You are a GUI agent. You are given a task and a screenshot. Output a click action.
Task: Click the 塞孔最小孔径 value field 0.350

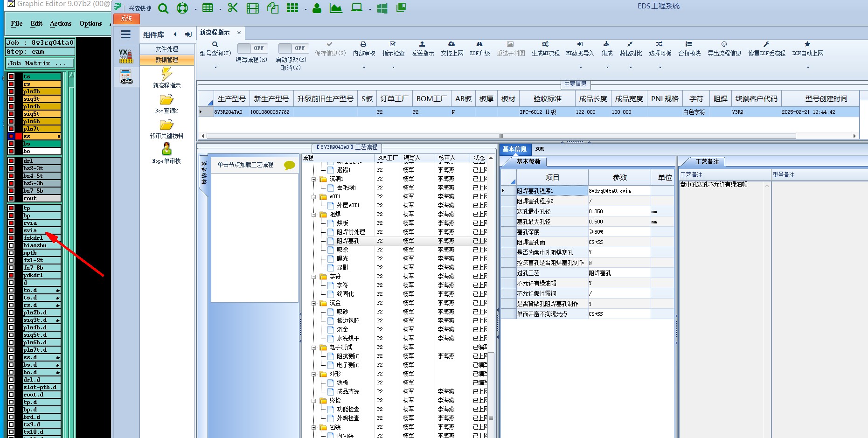[x=619, y=211]
